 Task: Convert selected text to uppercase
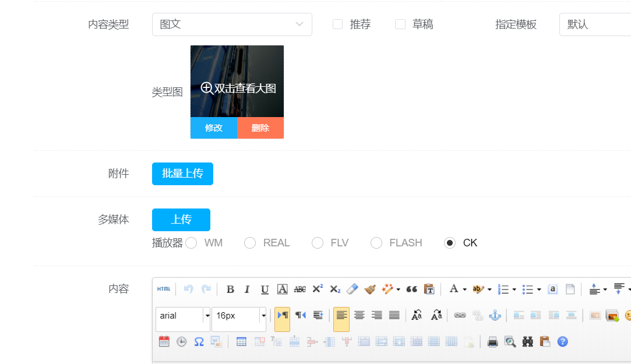(x=417, y=315)
